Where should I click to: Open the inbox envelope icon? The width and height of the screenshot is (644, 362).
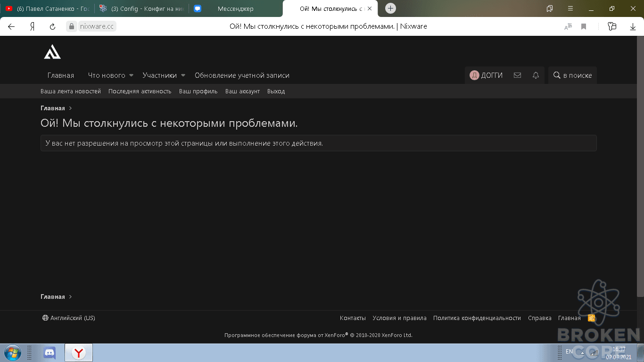pos(517,75)
